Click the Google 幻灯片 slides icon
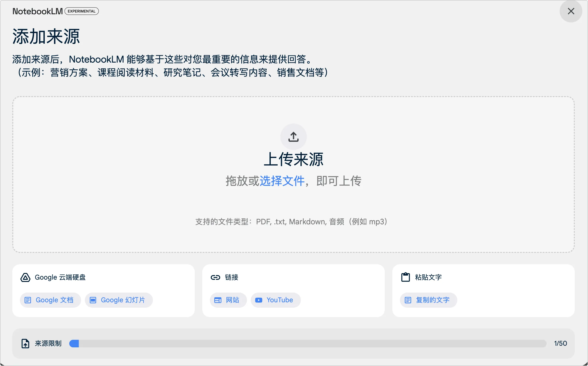The height and width of the screenshot is (366, 588). pyautogui.click(x=93, y=300)
